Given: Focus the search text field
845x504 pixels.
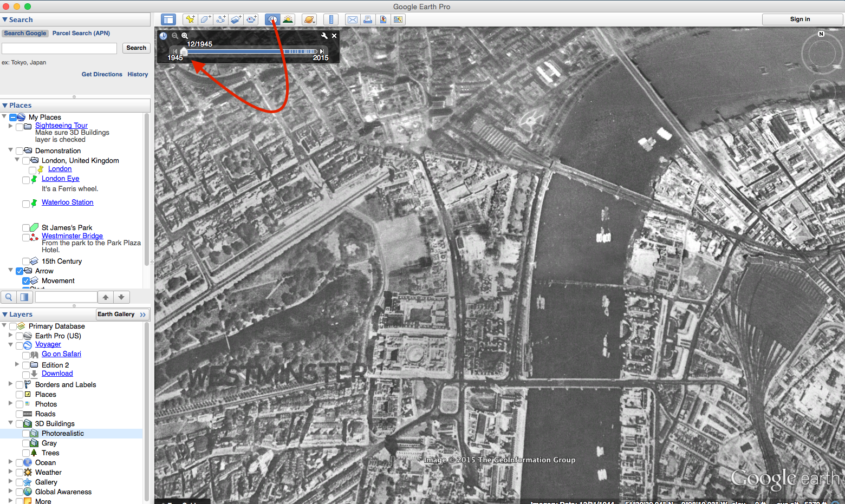Looking at the screenshot, I should coord(60,48).
